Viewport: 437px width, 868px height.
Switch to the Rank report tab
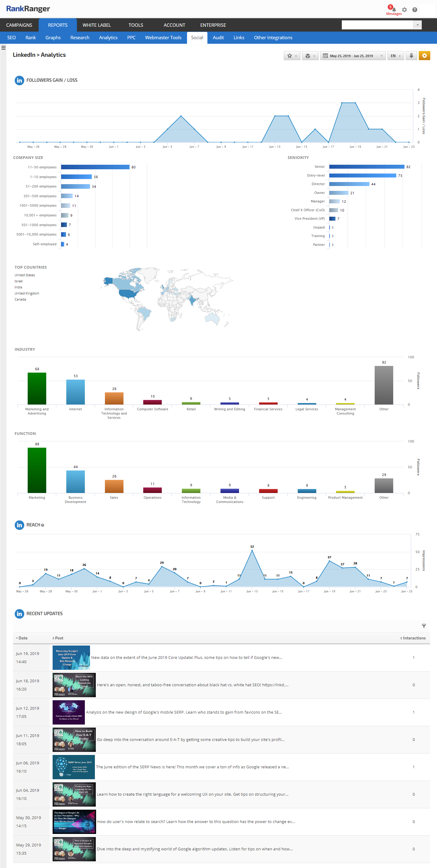(x=31, y=37)
